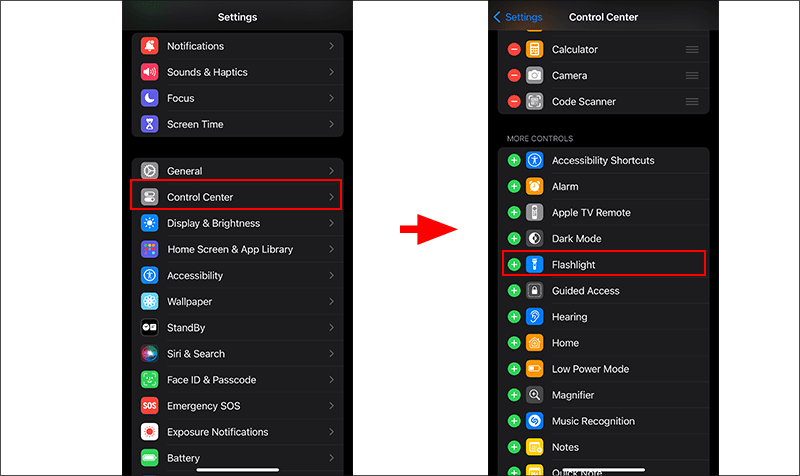Remove Camera with red minus button

tap(514, 76)
